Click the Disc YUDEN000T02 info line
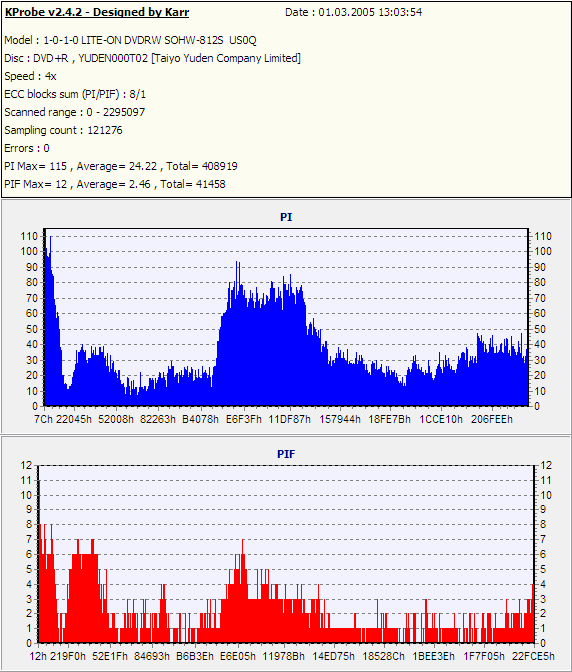This screenshot has width=572, height=672. [x=153, y=58]
